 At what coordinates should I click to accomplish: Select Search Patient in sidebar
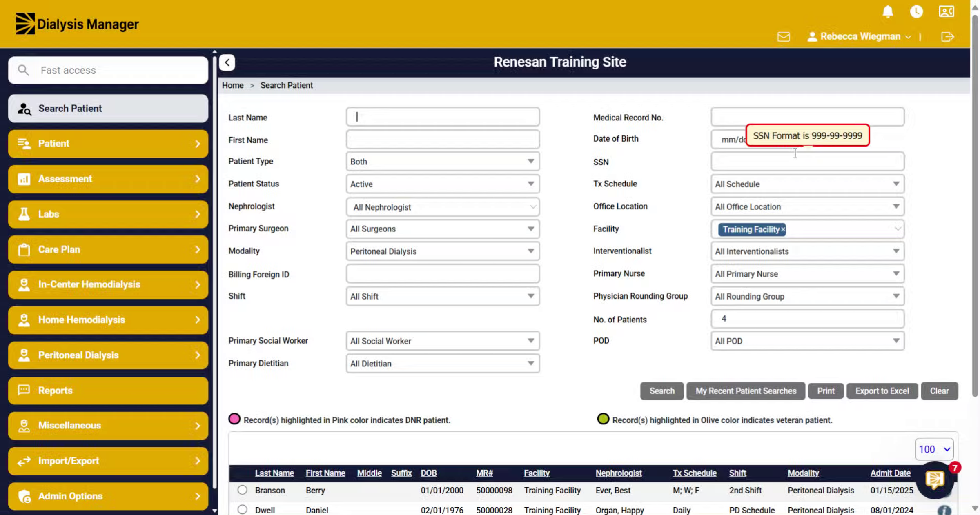(108, 109)
